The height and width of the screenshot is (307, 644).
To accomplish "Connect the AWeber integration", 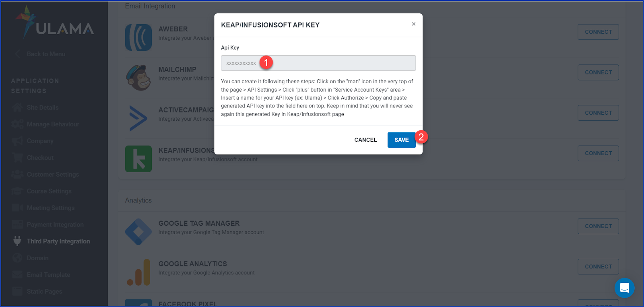I will (x=598, y=32).
